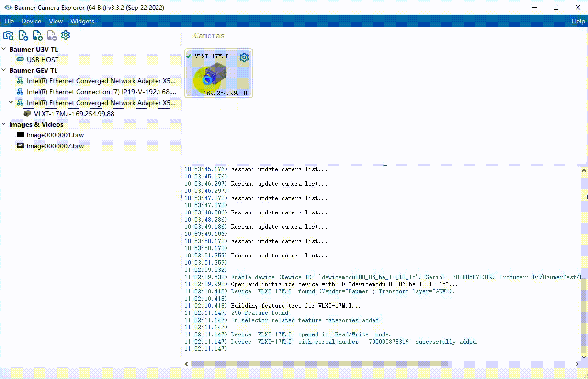Click '36 selector related feature categories added' line

(305, 320)
